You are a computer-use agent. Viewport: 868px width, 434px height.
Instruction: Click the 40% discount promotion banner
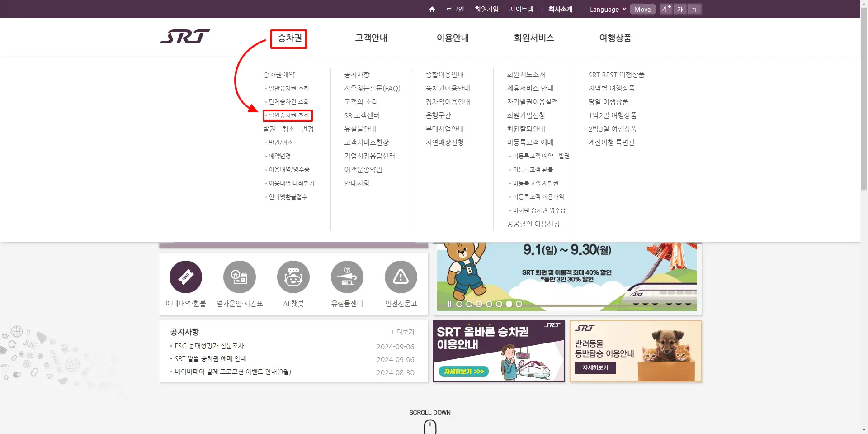(567, 277)
